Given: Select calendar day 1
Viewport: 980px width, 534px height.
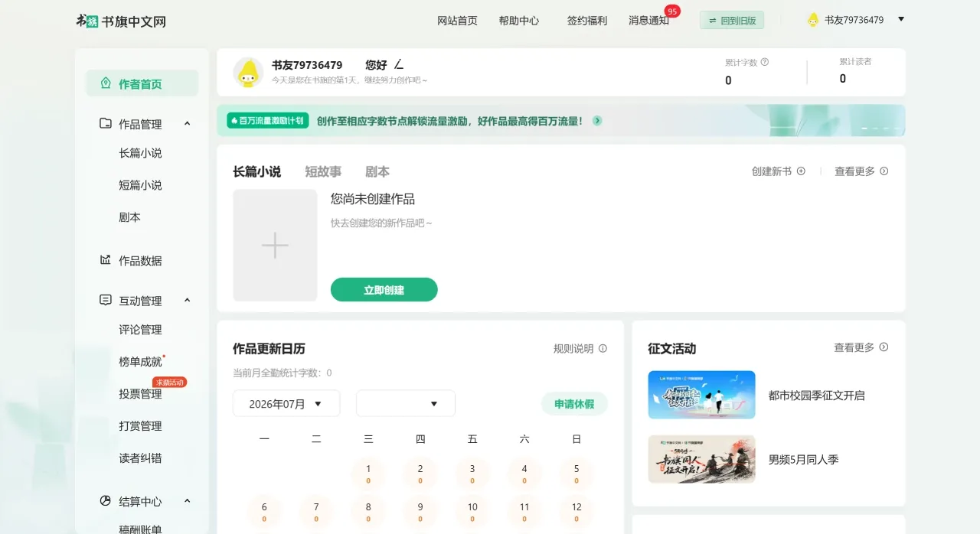Looking at the screenshot, I should [x=368, y=474].
